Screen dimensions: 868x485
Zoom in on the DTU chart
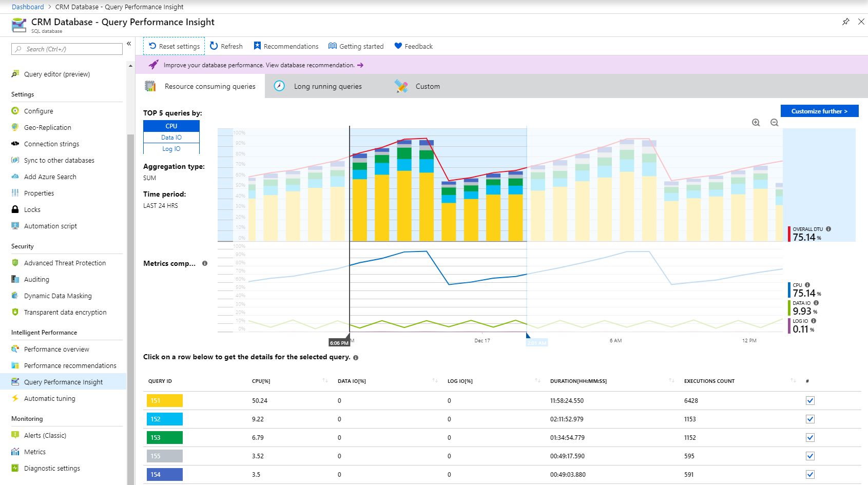[756, 123]
